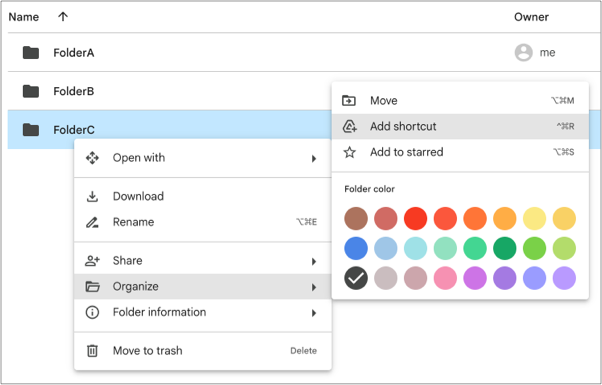Click the Download arrow icon
The image size is (602, 385).
pos(92,197)
